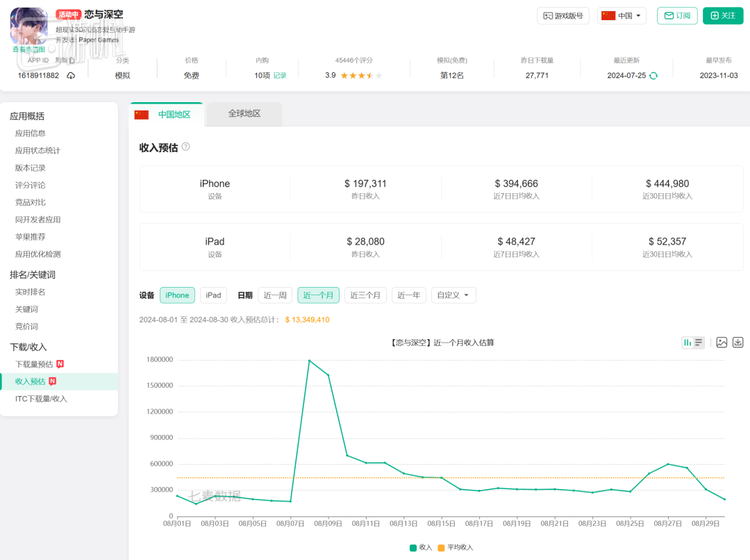Viewport: 750px width, 560px height.
Task: Click the iPad $ 28,080 昨日收入 value
Action: tap(365, 242)
